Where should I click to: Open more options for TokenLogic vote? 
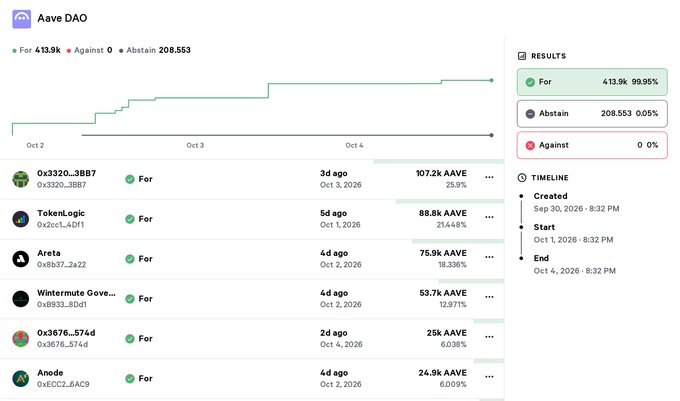(x=489, y=217)
